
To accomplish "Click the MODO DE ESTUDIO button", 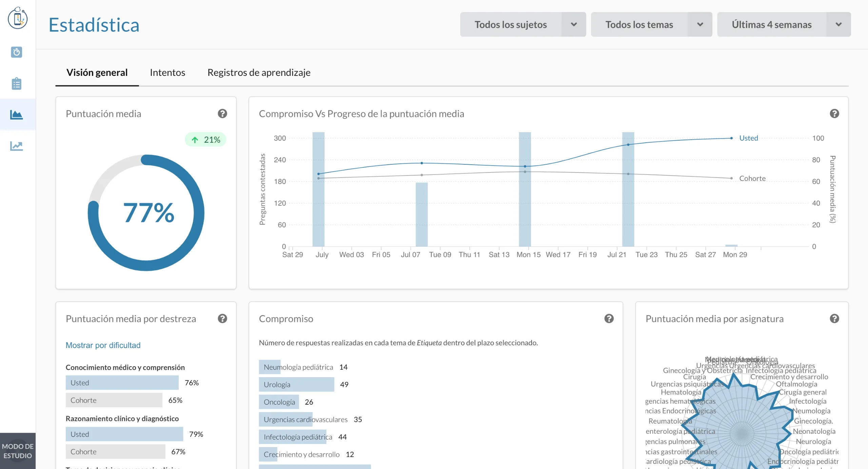I will coord(18,451).
